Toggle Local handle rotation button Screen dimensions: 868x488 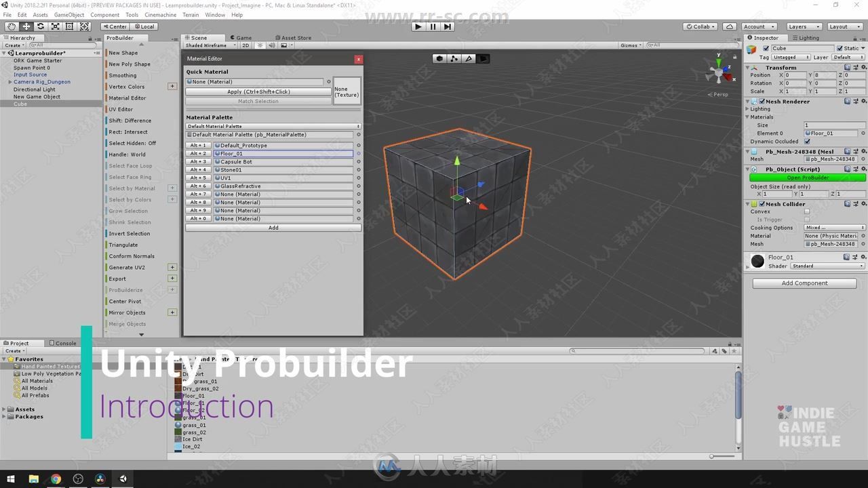[144, 26]
